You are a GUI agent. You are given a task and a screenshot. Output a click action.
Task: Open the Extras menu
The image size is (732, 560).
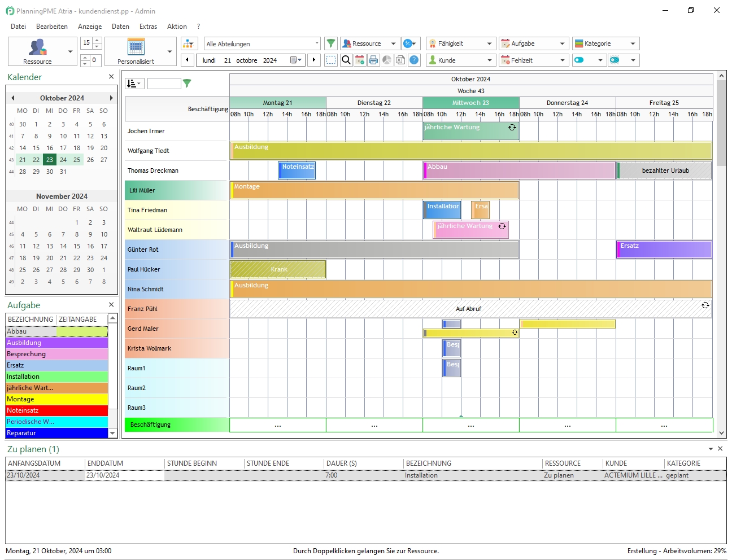pos(148,27)
